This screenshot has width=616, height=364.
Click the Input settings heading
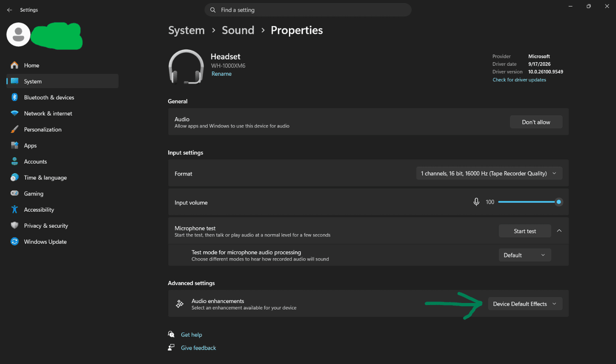pyautogui.click(x=185, y=153)
